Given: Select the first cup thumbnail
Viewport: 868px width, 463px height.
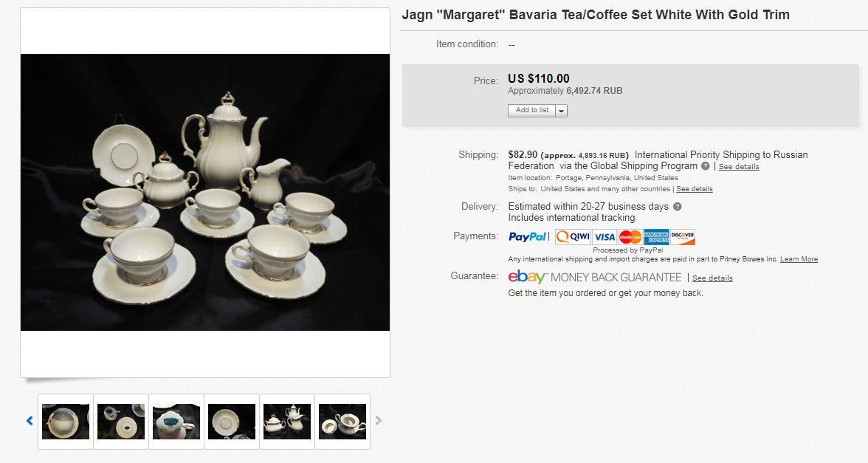Looking at the screenshot, I should 65,422.
